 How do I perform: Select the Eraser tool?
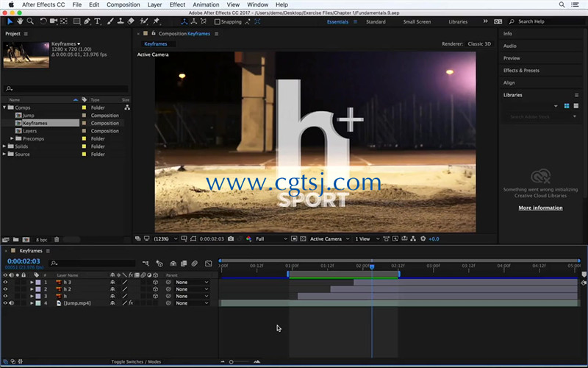pos(131,21)
